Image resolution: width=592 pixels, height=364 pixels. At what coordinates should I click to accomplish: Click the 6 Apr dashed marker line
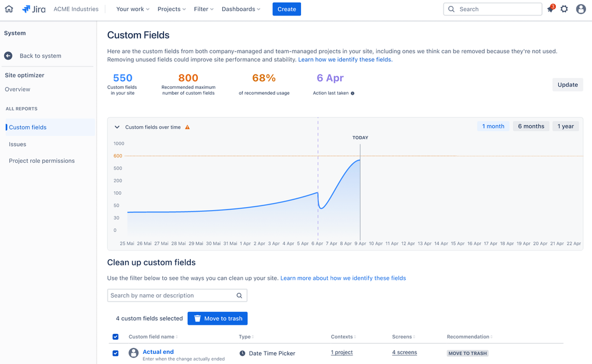[318, 178]
